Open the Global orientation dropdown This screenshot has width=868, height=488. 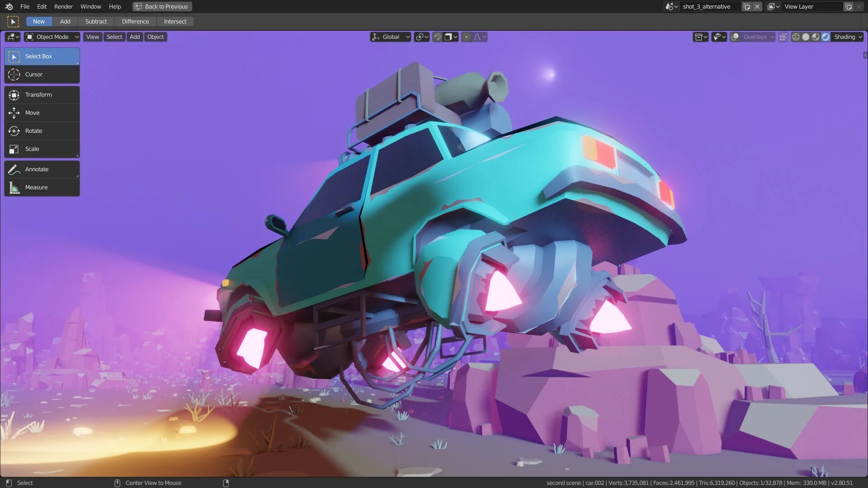(x=391, y=37)
